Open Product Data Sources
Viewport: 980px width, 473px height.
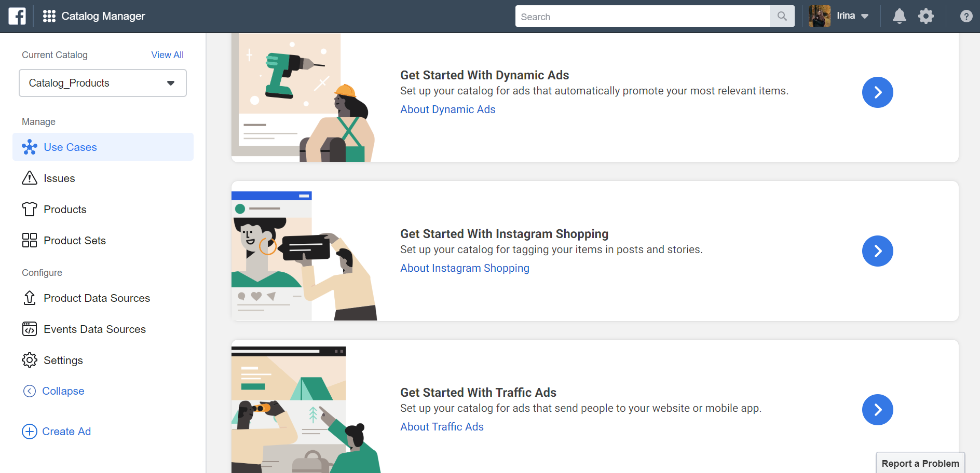coord(97,298)
